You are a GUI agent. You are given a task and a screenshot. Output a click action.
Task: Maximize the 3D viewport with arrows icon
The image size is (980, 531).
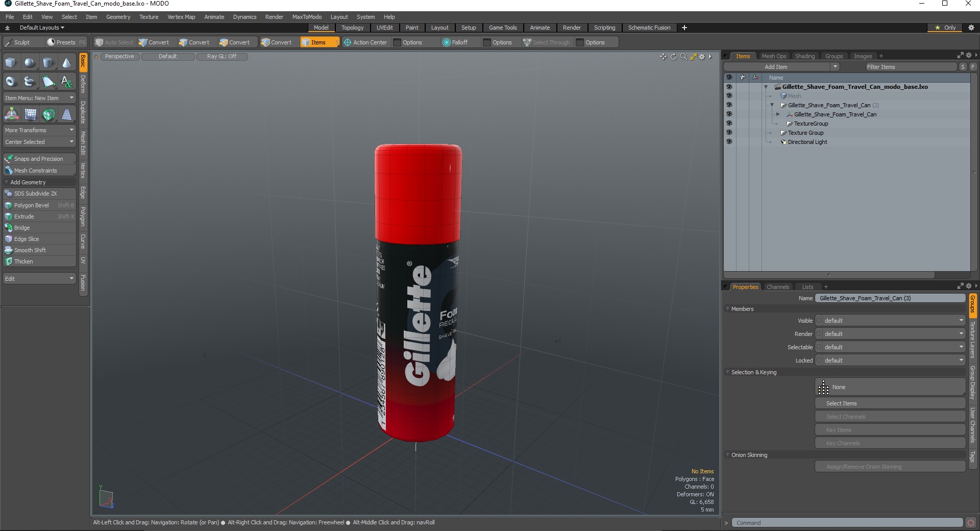693,57
